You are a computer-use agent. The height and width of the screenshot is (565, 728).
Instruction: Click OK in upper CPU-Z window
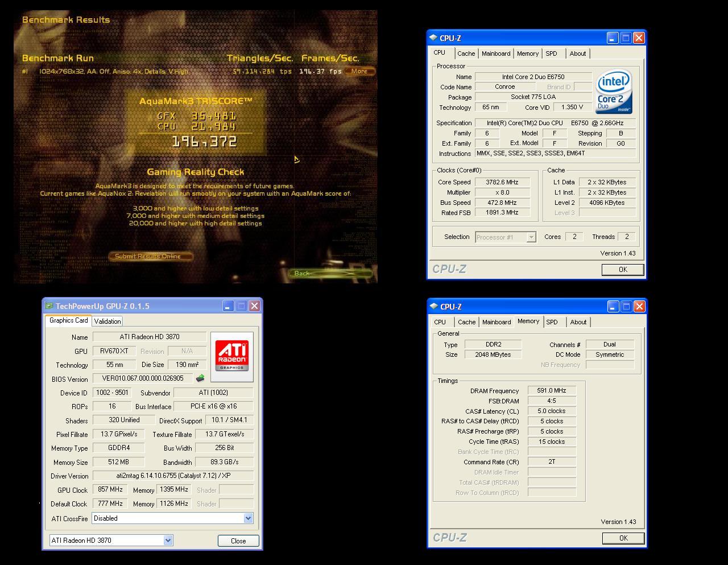623,270
